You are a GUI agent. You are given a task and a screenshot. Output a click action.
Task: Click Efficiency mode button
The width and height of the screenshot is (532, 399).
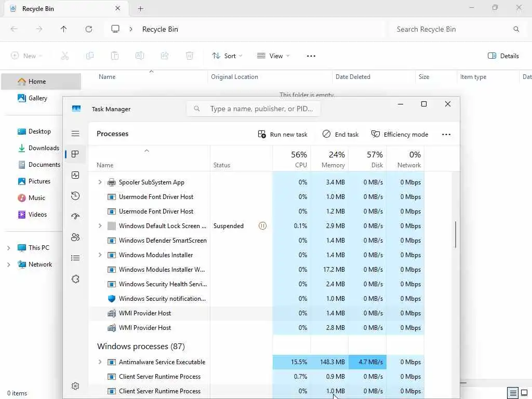[x=400, y=135]
